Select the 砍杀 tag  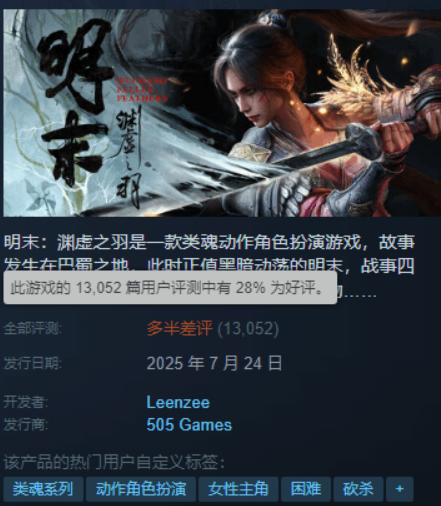358,489
